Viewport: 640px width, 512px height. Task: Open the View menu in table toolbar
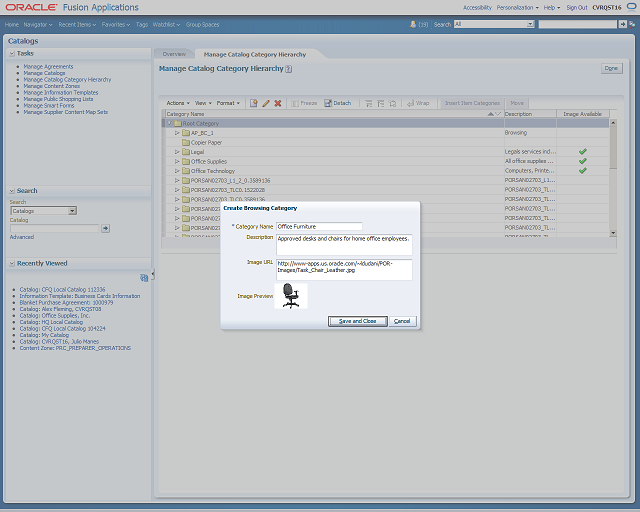tap(203, 103)
